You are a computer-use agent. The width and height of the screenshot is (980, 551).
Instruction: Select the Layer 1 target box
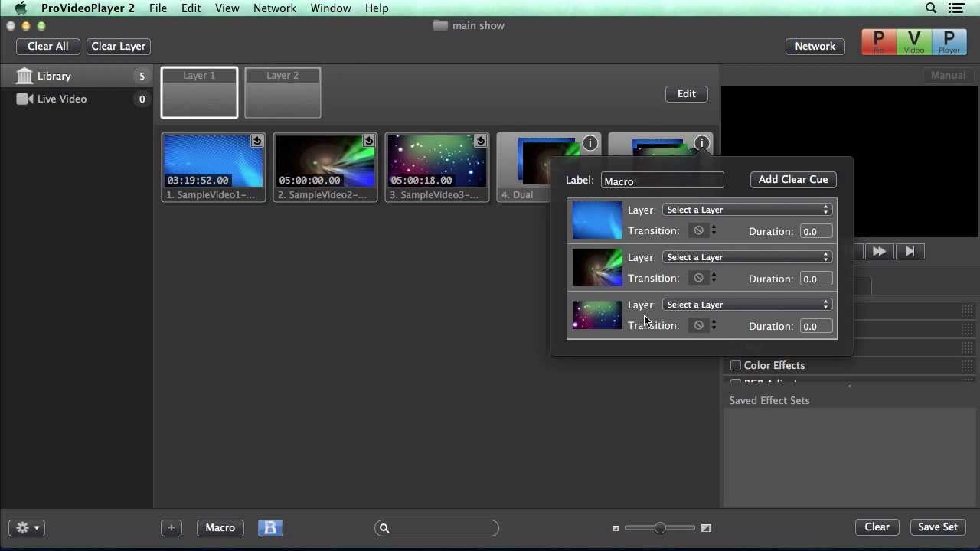[199, 93]
